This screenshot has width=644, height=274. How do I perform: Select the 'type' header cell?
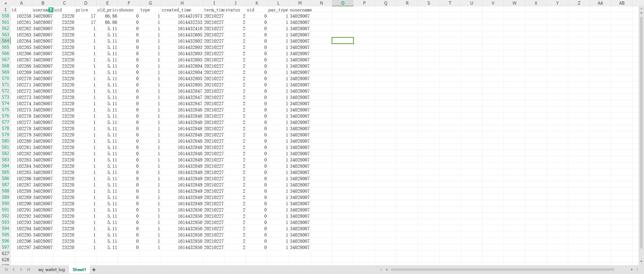point(150,10)
